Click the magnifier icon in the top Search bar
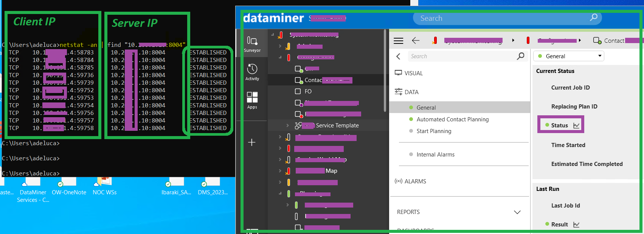The width and height of the screenshot is (644, 234). pos(594,17)
